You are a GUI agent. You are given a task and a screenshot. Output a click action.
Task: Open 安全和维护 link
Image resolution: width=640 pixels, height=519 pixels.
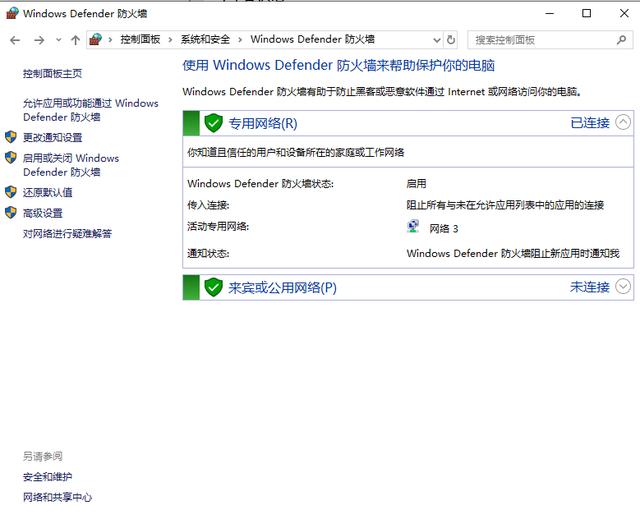(x=48, y=477)
